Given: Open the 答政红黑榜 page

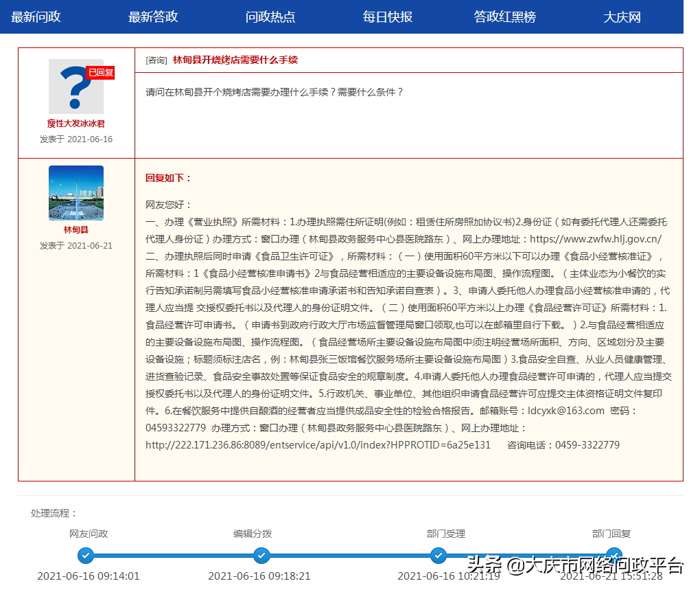Looking at the screenshot, I should tap(506, 16).
